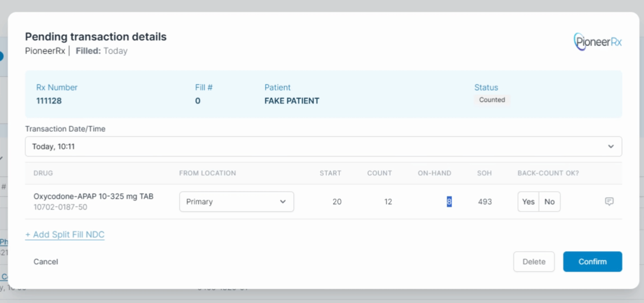The width and height of the screenshot is (644, 303).
Task: Click NDC 10702-0187-50
Action: 60,207
